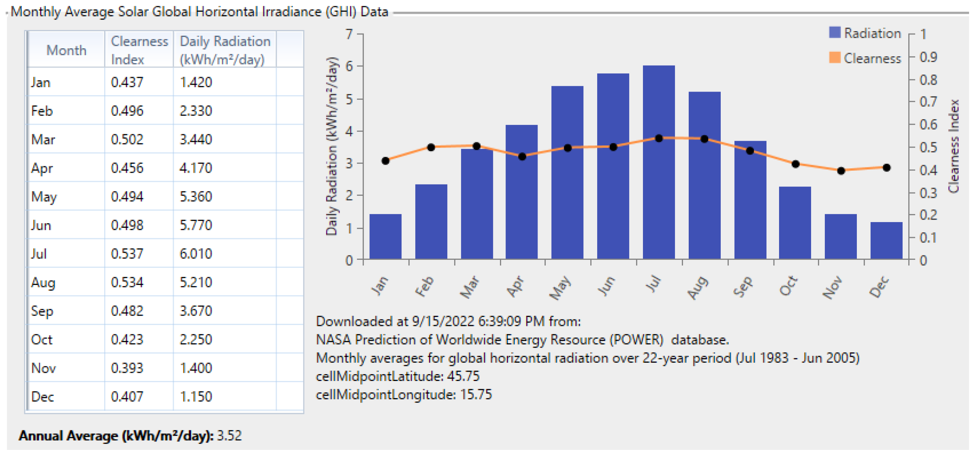Click the cellMidpointLongitude: 15.75 text
980x458 pixels.
pos(404,394)
